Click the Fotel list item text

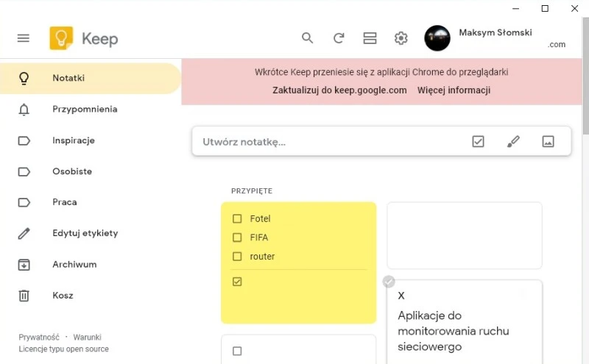tap(260, 218)
